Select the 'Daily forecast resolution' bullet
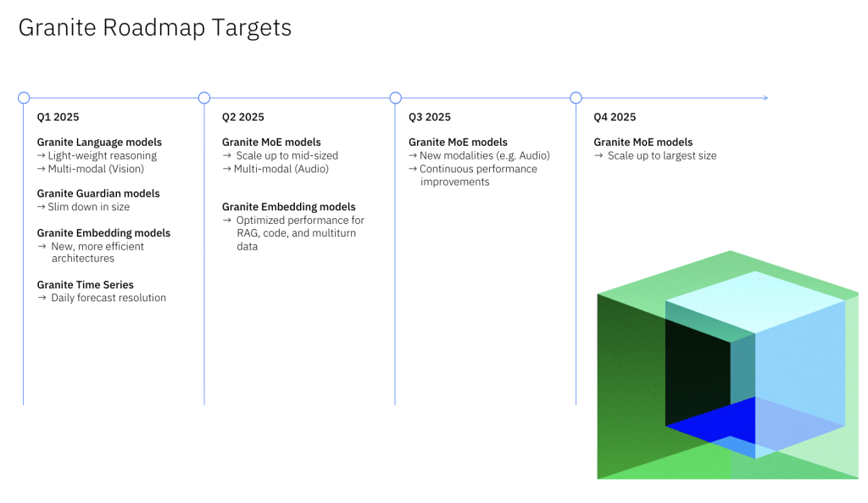The width and height of the screenshot is (868, 503). (102, 298)
